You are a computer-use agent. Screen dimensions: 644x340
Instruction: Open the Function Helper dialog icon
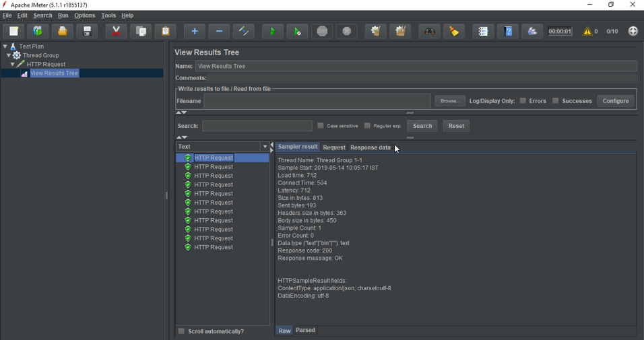484,31
